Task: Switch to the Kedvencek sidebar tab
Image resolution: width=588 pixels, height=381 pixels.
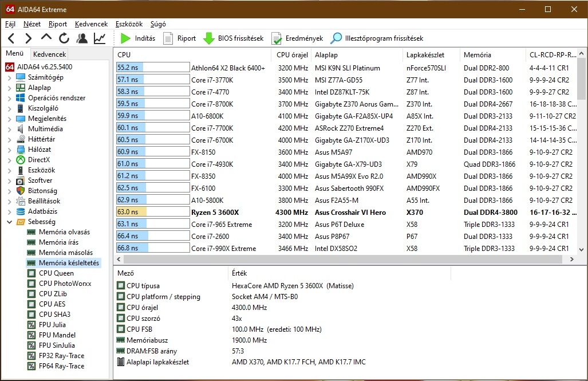Action: 49,54
